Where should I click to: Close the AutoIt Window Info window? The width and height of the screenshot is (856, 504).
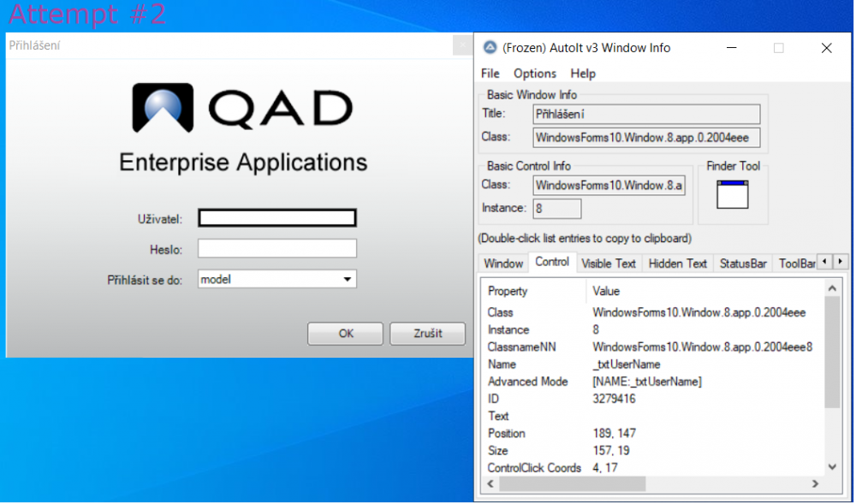pos(827,48)
